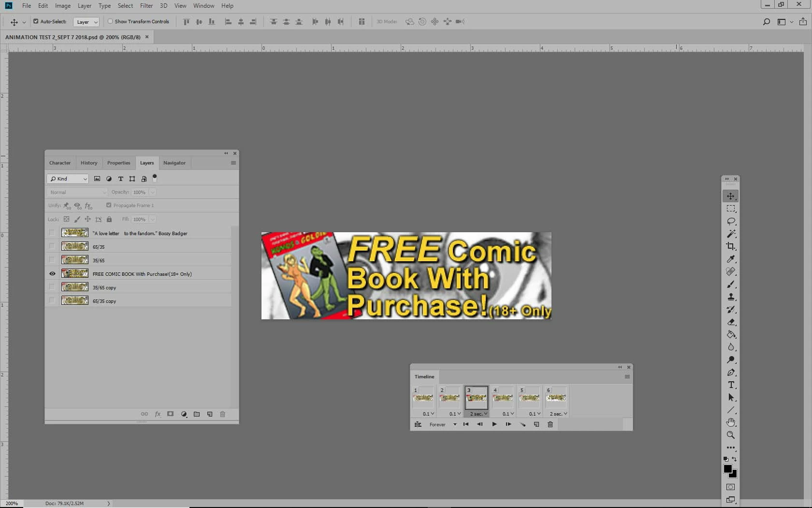Viewport: 812px width, 508px height.
Task: Select the Brush tool
Action: pos(730,284)
